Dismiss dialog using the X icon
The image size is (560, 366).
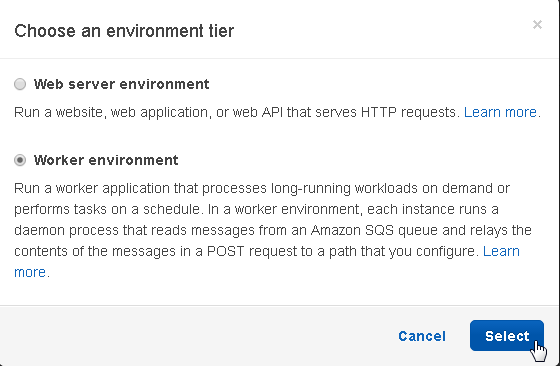(537, 25)
